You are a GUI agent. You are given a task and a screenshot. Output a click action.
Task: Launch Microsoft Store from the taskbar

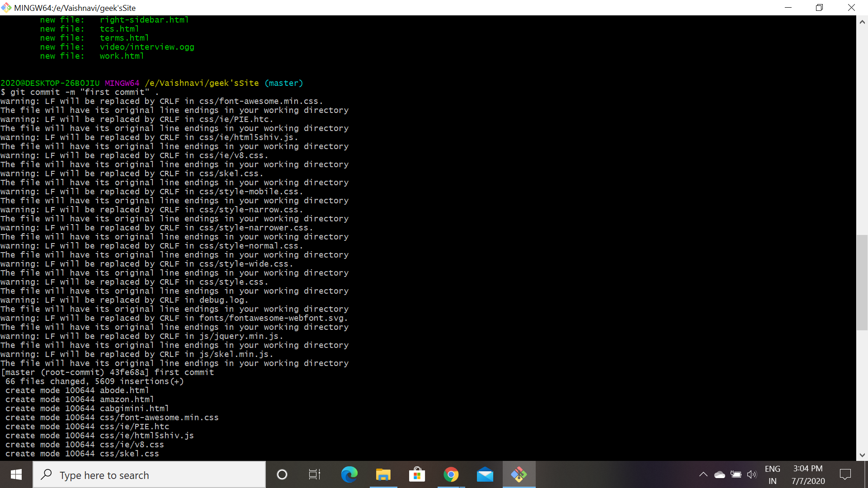click(417, 474)
